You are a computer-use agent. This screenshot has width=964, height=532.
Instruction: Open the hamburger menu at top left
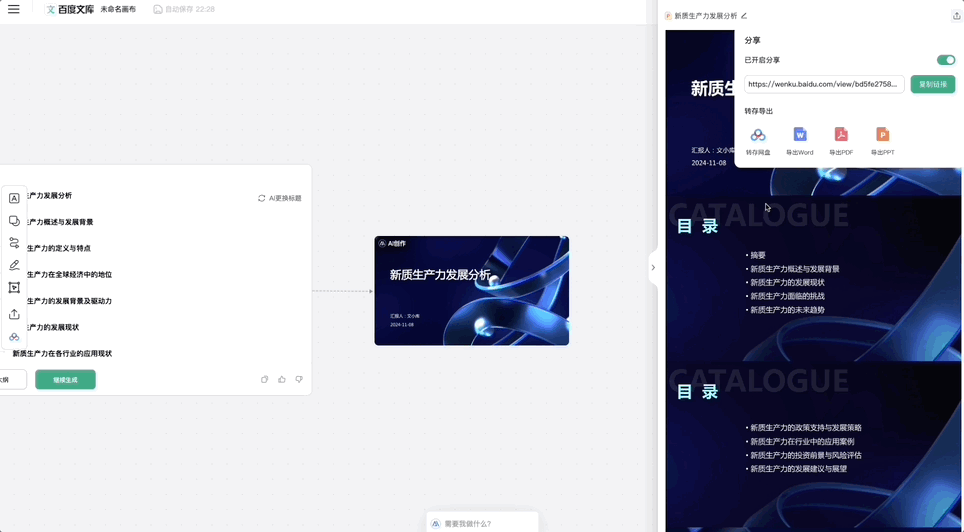pyautogui.click(x=14, y=9)
